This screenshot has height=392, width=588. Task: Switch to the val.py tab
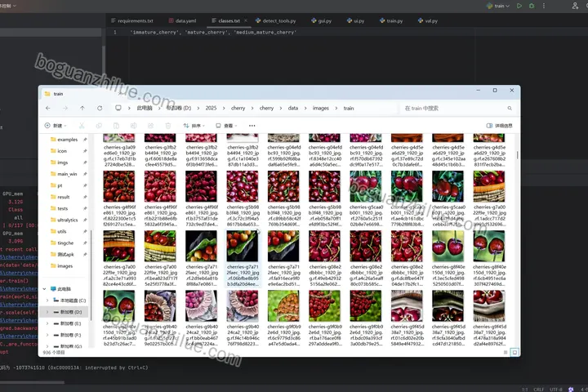428,20
